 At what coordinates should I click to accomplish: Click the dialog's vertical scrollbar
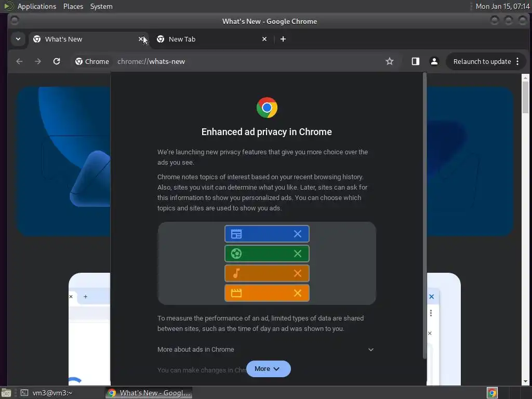coord(424,216)
